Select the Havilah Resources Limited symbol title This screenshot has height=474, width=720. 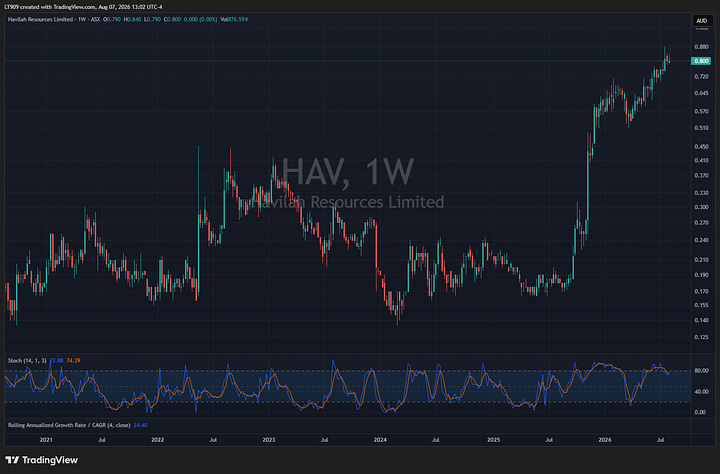click(x=40, y=19)
